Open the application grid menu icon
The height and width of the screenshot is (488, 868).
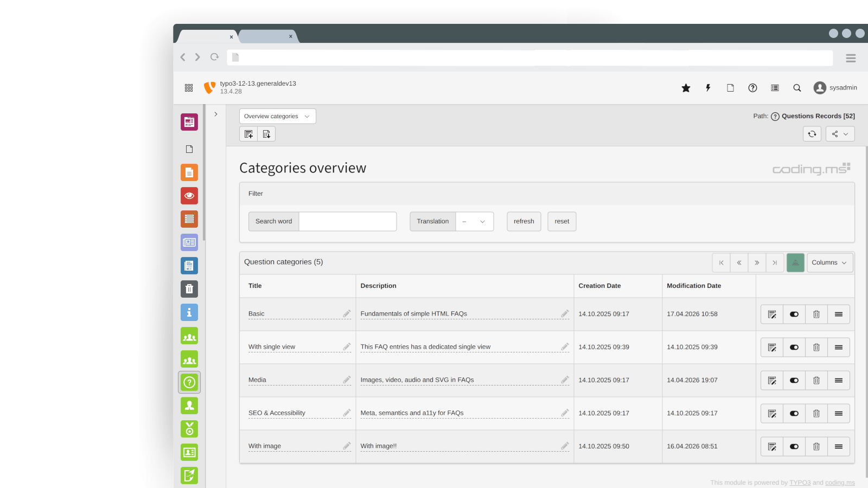(x=189, y=88)
